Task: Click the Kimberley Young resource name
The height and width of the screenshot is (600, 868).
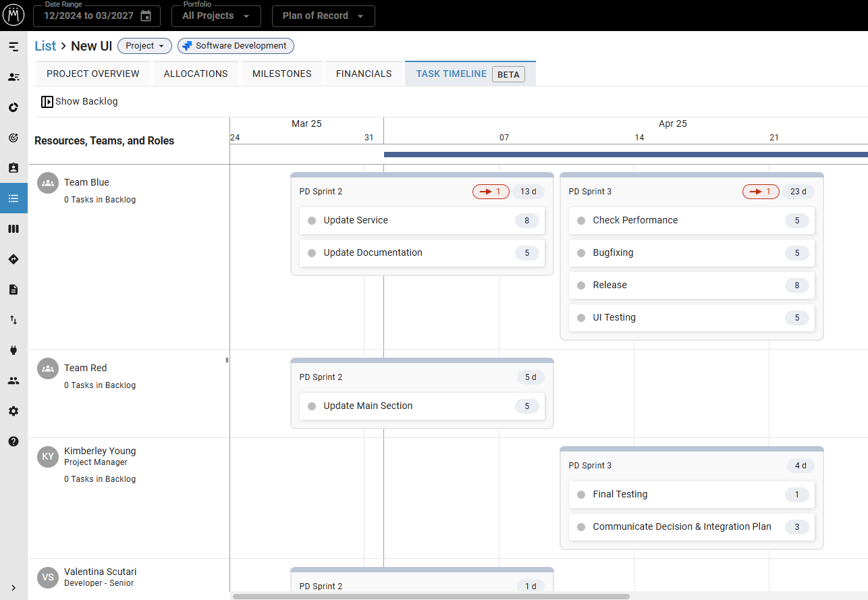Action: tap(100, 451)
